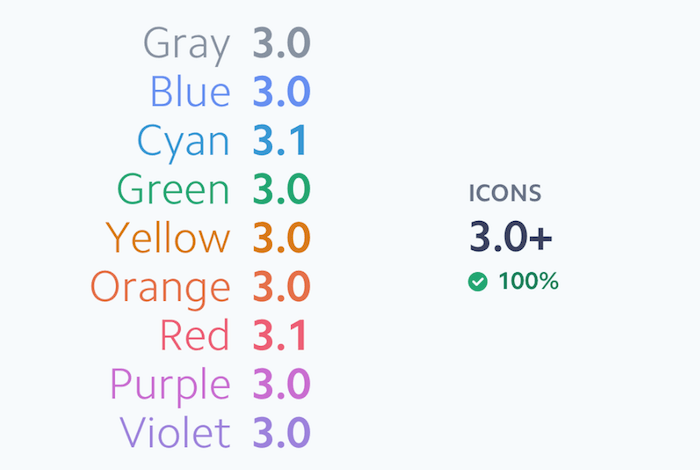The image size is (700, 470).
Task: Select the Gray color label
Action: (x=187, y=44)
